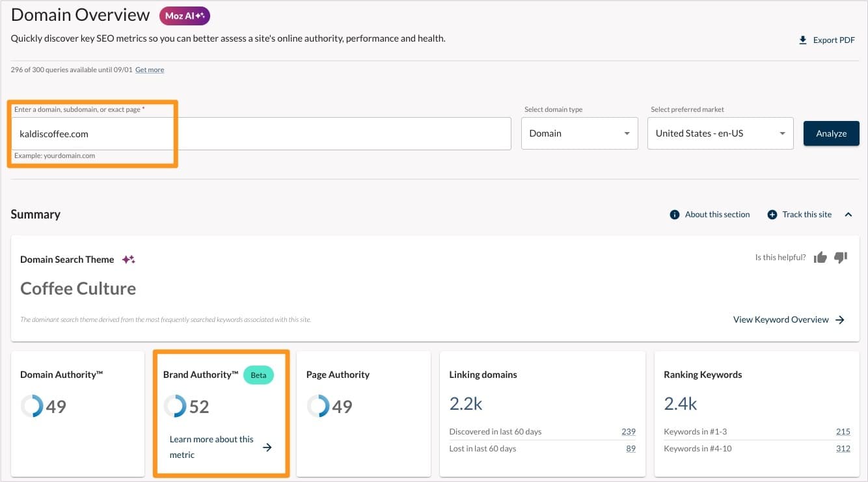Viewport: 868px width, 482px height.
Task: Click the domain input field with kaldiscoffee.com
Action: click(260, 133)
